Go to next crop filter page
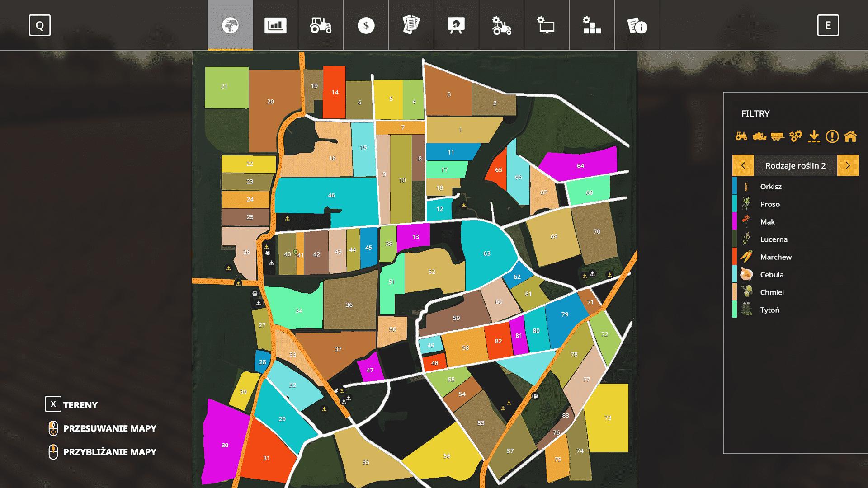Image resolution: width=868 pixels, height=488 pixels. pos(848,165)
